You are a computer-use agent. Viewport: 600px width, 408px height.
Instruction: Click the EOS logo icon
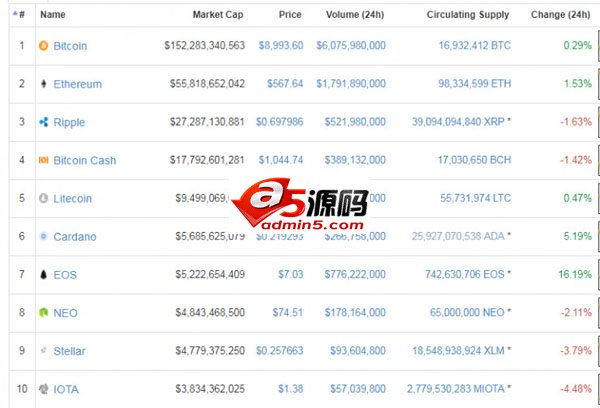click(x=44, y=274)
